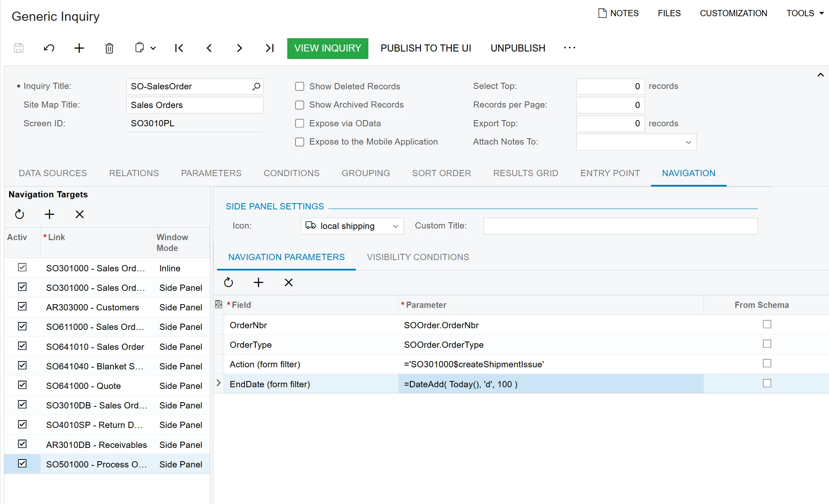829x504 pixels.
Task: Click the View Inquiry button
Action: pos(327,48)
